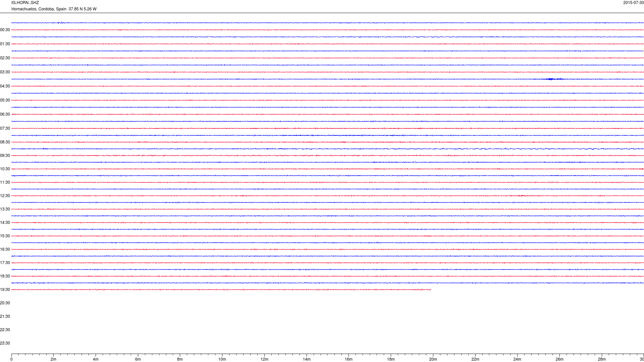Select the 19:30 time row label
Viewport: 644px width, 362px height.
pyautogui.click(x=5, y=290)
